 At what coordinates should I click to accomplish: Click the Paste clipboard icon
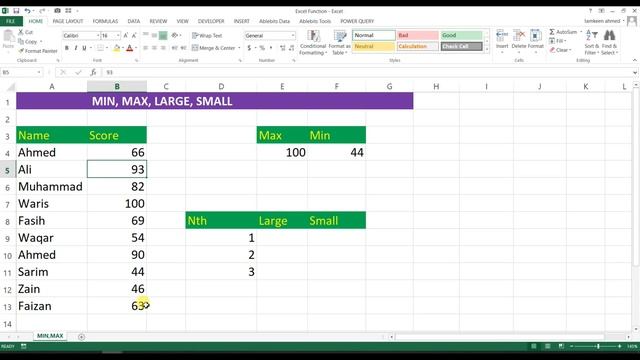click(x=8, y=36)
